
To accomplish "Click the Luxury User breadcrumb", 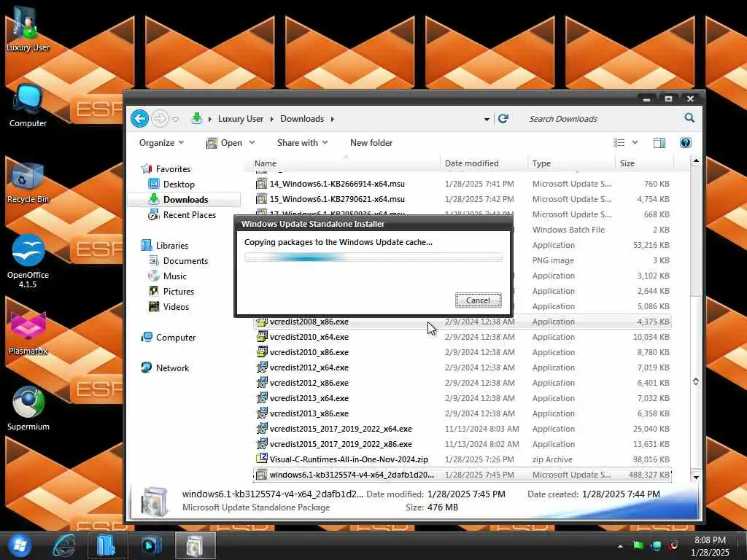I will [x=241, y=119].
